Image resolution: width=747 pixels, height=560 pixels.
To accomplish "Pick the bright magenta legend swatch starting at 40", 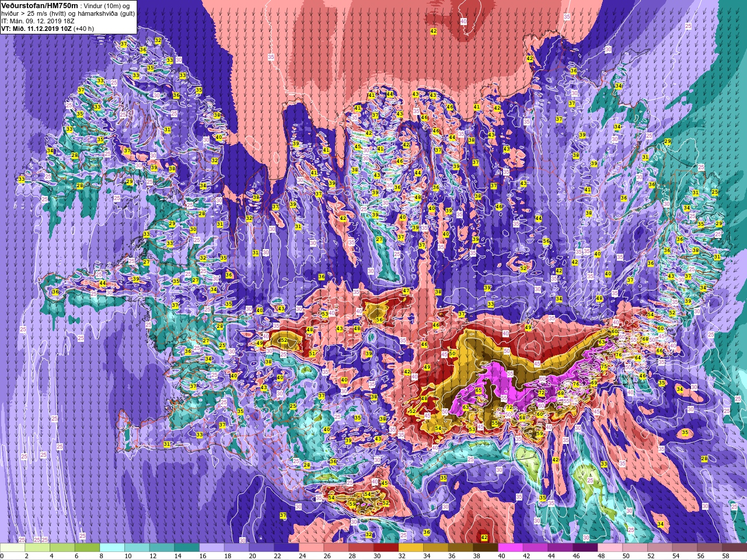I will (x=511, y=548).
